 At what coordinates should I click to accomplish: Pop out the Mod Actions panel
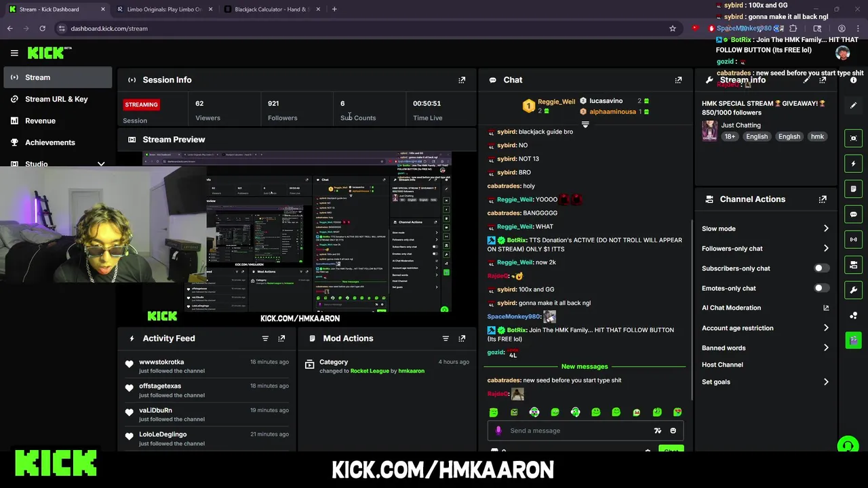pyautogui.click(x=462, y=338)
